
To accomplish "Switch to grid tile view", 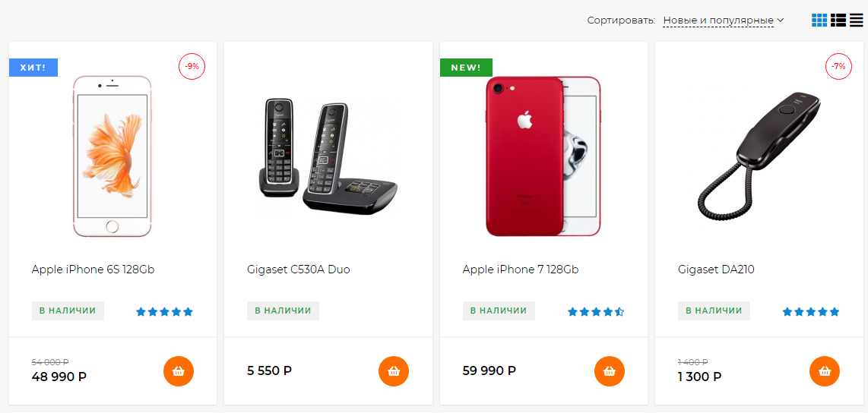I will tap(819, 20).
